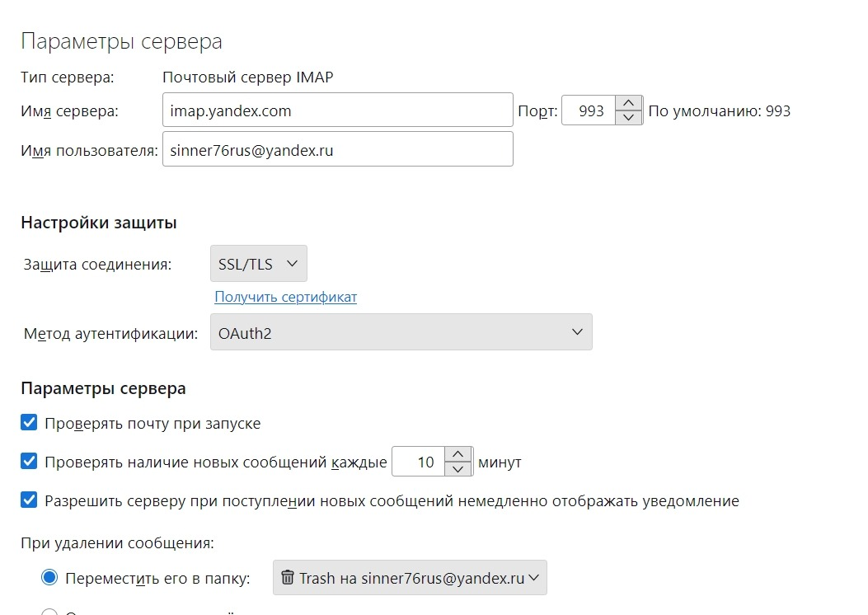Viewport: 868px width, 615px height.
Task: Click the Имя пользователя label
Action: click(x=89, y=151)
